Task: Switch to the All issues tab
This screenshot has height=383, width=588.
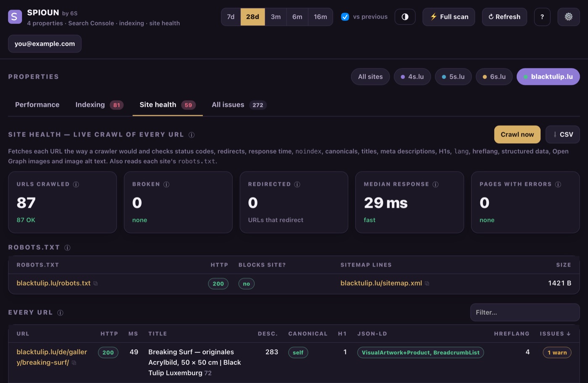Action: [x=239, y=105]
